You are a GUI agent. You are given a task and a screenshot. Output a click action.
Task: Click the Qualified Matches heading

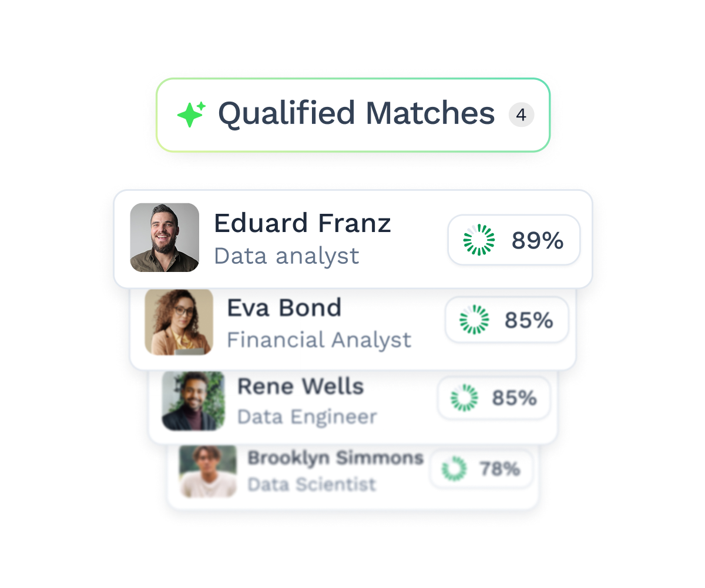pos(356,113)
